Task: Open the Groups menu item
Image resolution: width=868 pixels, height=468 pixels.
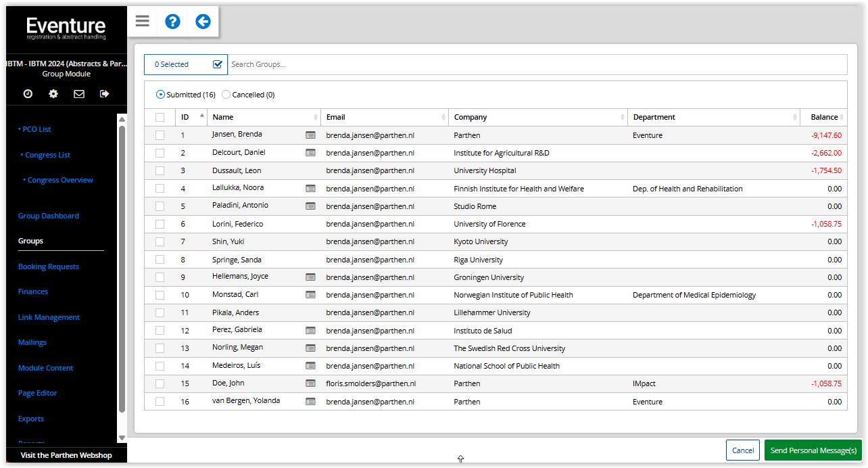Action: click(x=30, y=241)
